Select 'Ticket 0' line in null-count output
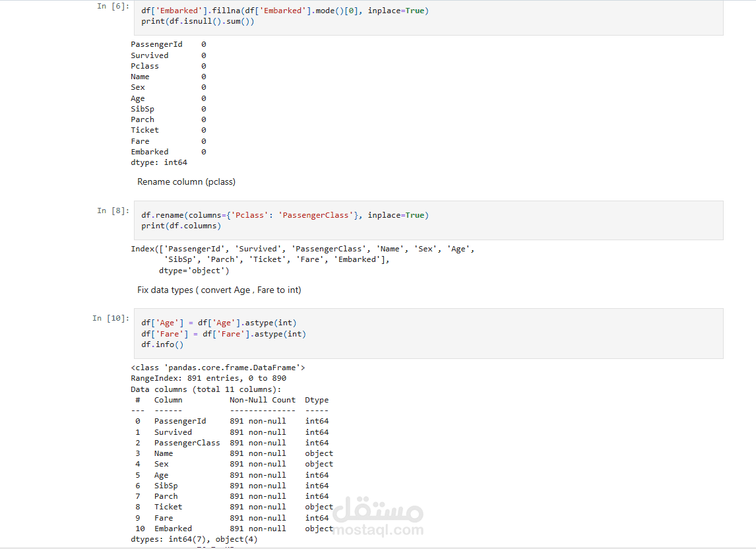Image resolution: width=756 pixels, height=549 pixels. click(168, 130)
